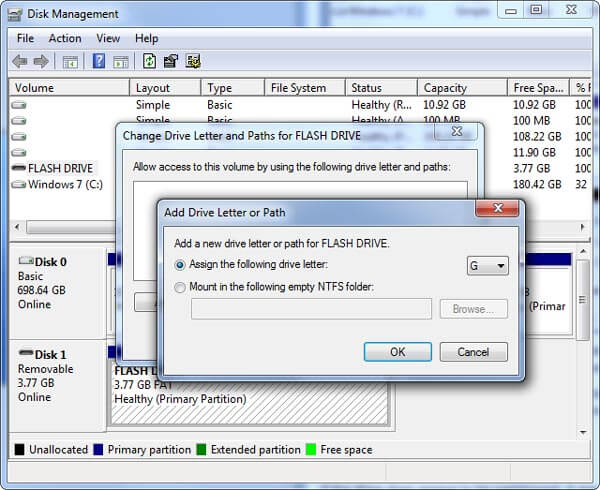Open Help via blue question mark icon
Screen dimensions: 600x490
pyautogui.click(x=99, y=61)
